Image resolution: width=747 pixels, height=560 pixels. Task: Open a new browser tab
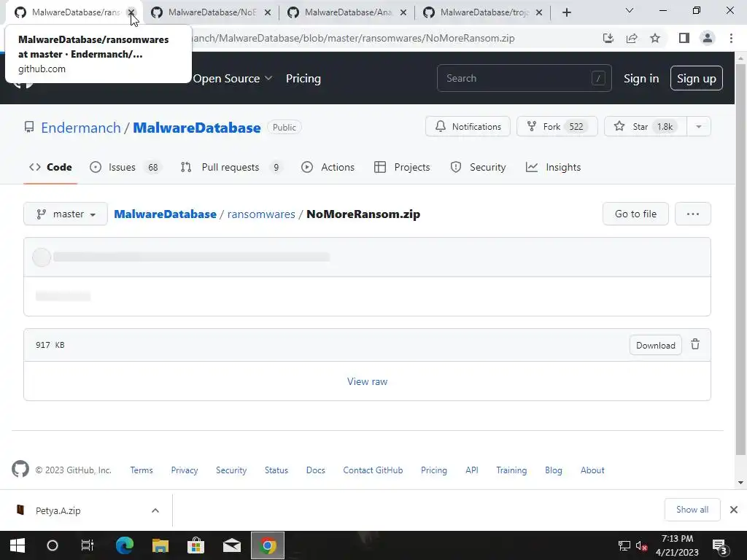tap(566, 12)
